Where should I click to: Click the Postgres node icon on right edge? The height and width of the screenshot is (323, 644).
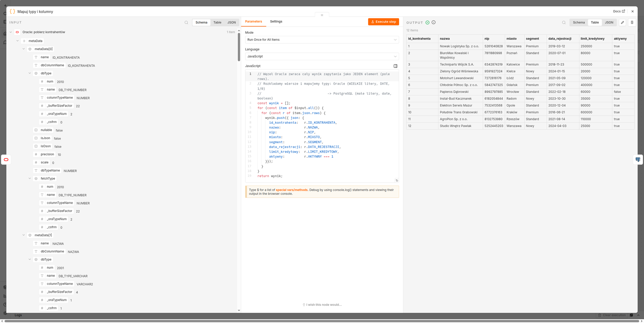[638, 160]
